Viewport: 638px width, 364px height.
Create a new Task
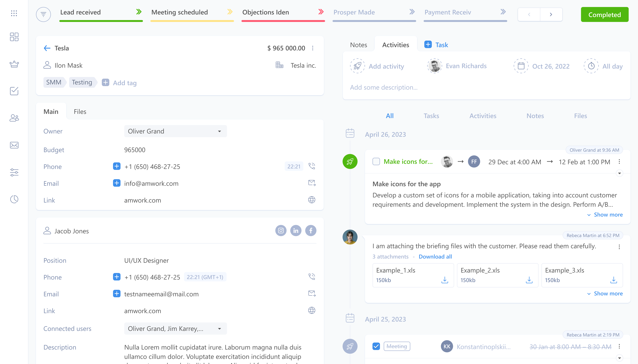436,45
